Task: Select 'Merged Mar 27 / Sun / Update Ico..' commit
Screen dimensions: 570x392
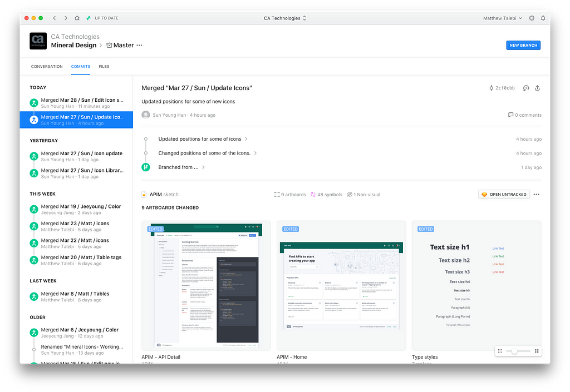Action: pyautogui.click(x=76, y=120)
